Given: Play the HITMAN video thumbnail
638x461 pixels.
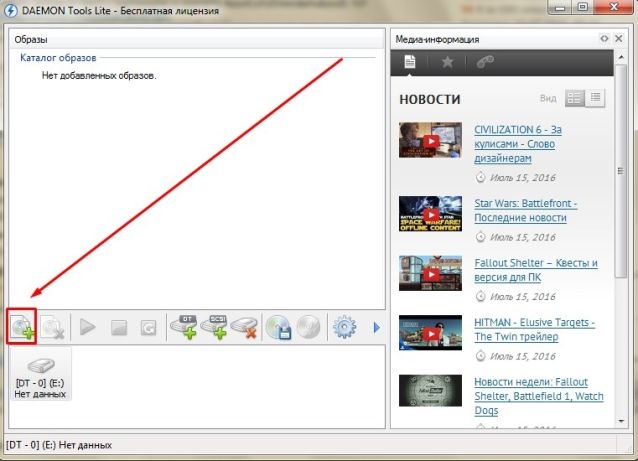Looking at the screenshot, I should point(430,333).
